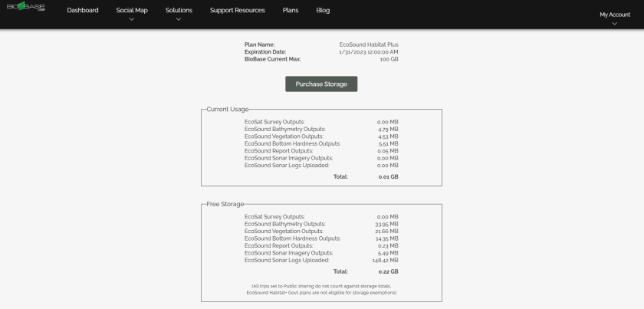Image resolution: width=644 pixels, height=309 pixels.
Task: Open the Solutions menu
Action: (x=179, y=10)
